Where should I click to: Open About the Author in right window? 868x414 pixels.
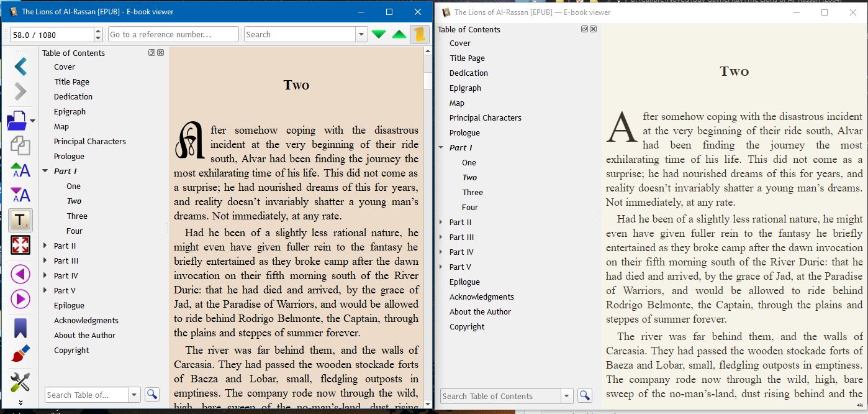coord(481,311)
